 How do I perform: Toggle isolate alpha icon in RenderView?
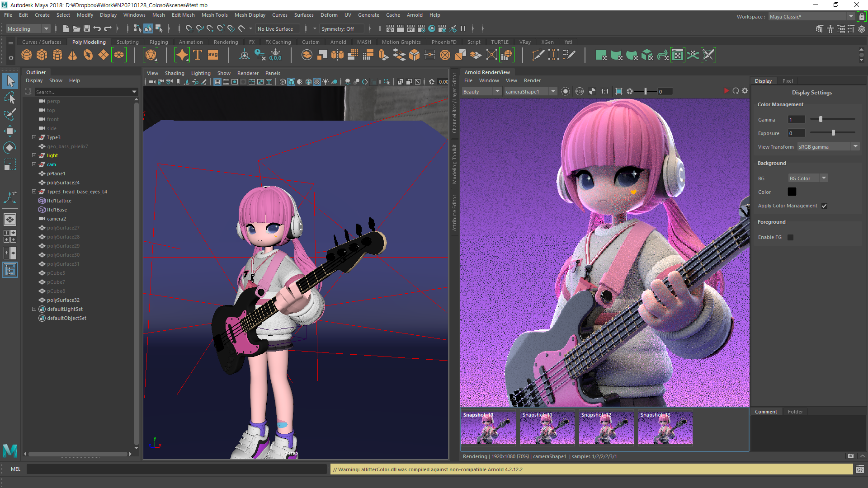point(592,91)
